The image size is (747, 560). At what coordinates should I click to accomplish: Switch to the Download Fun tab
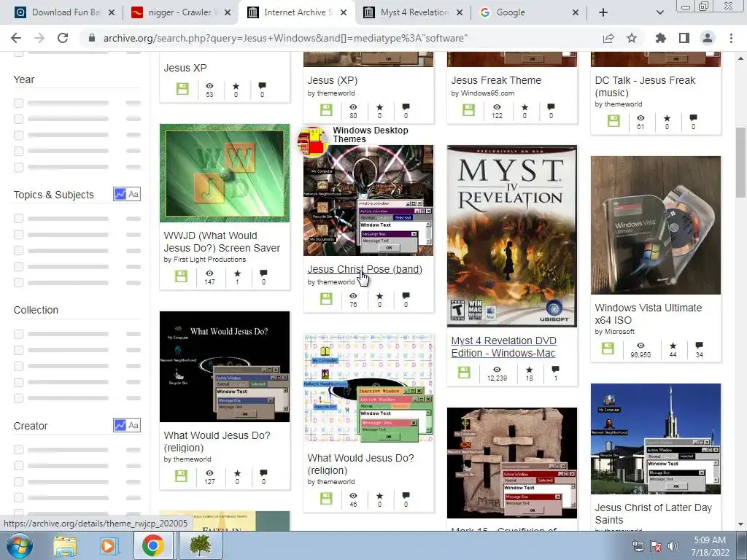(x=64, y=12)
